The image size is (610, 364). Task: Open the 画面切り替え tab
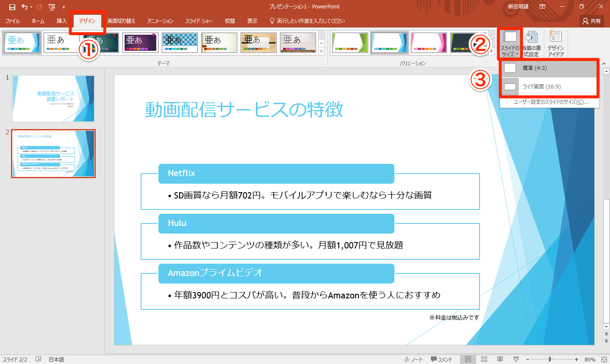click(x=121, y=21)
